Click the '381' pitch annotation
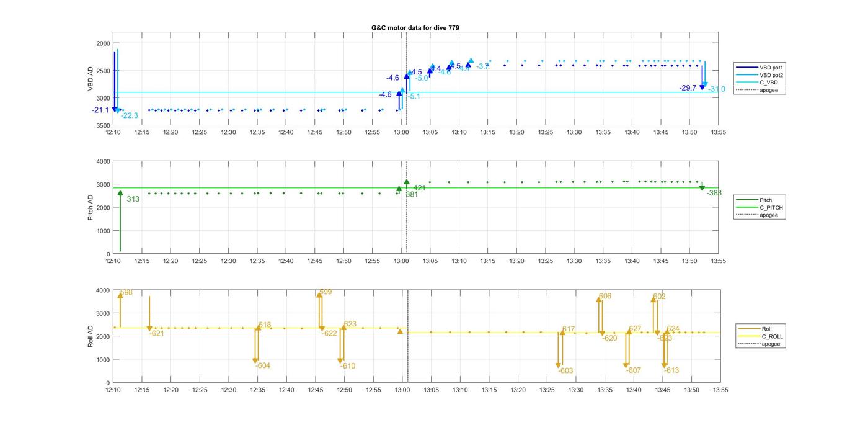 click(412, 194)
